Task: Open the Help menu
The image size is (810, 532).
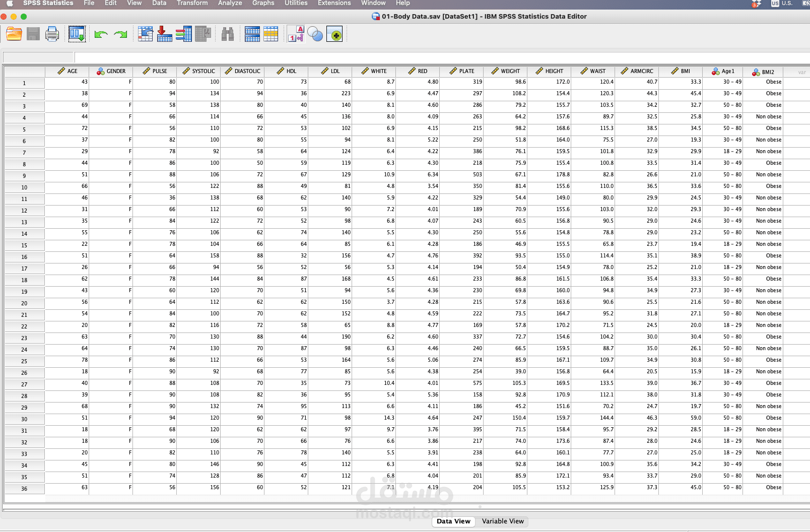Action: (x=403, y=4)
